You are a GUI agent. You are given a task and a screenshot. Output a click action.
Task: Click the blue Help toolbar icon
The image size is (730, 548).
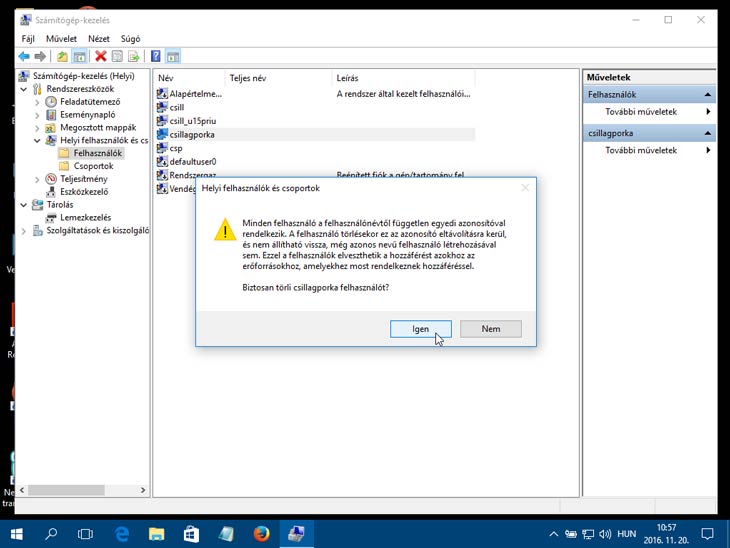[x=156, y=57]
